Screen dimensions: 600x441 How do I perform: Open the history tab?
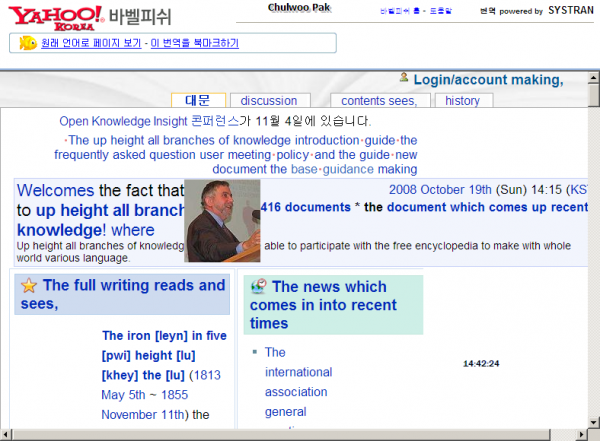[x=463, y=101]
